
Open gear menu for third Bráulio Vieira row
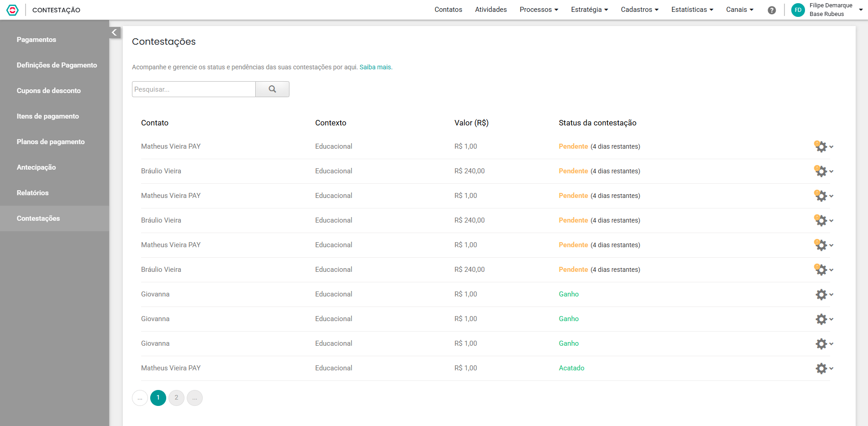pyautogui.click(x=824, y=270)
